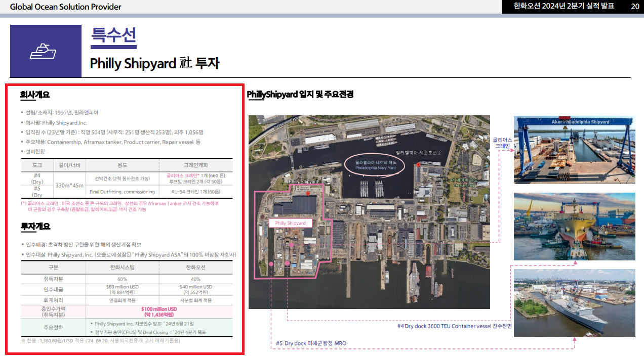644x358 pixels.
Task: Click the 연결회계 적용 cell
Action: pyautogui.click(x=122, y=300)
